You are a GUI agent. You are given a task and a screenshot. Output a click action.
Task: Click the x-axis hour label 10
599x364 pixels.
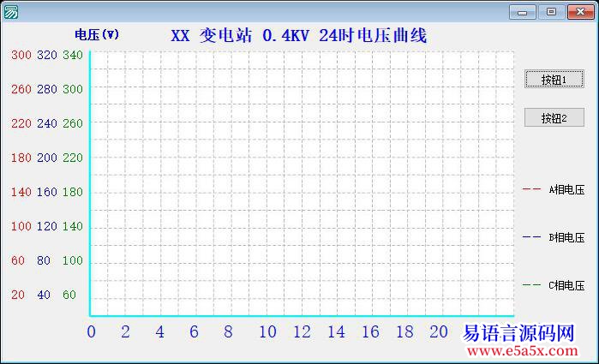pos(267,332)
